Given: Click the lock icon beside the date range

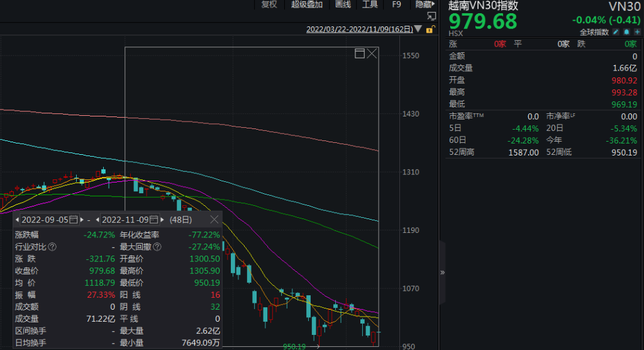Looking at the screenshot, I should 430,29.
